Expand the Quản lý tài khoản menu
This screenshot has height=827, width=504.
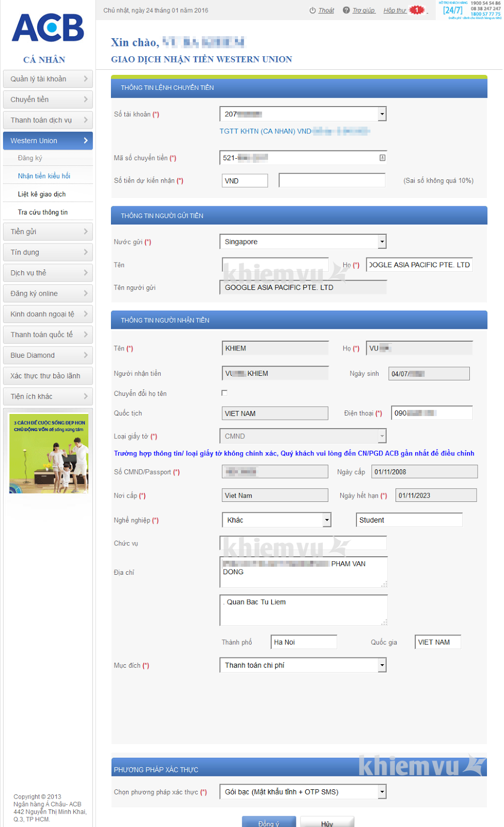coord(48,79)
